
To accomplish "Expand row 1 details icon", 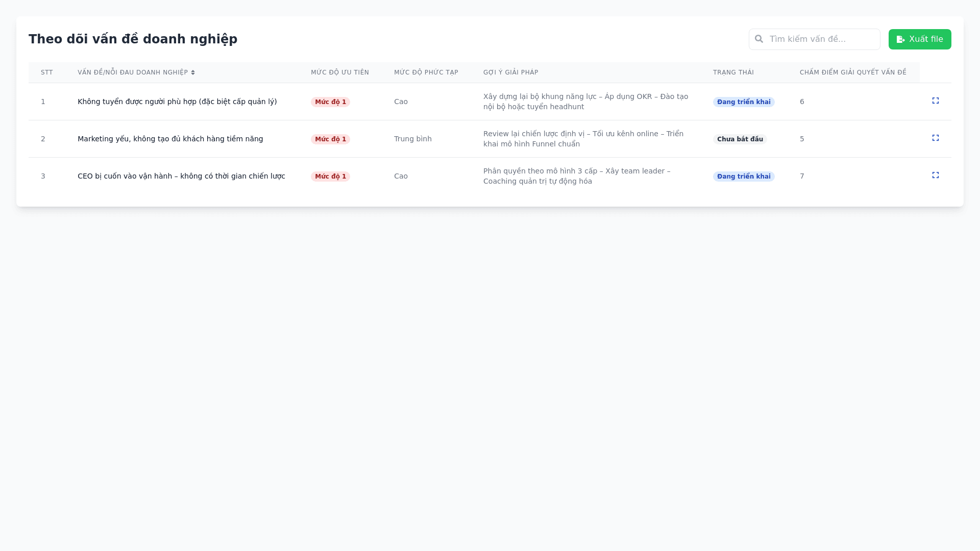I will click(935, 101).
